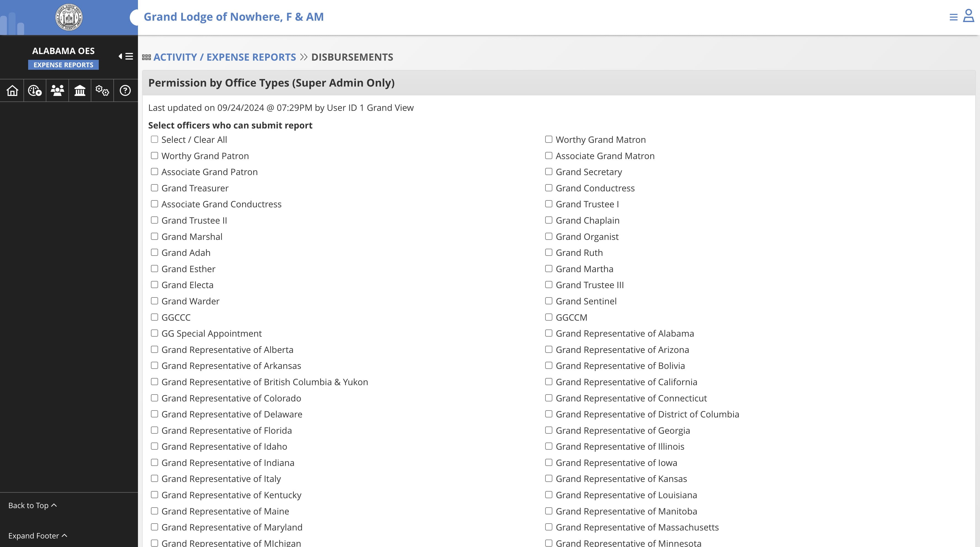
Task: Enable GGCCM checkbox
Action: tap(548, 317)
